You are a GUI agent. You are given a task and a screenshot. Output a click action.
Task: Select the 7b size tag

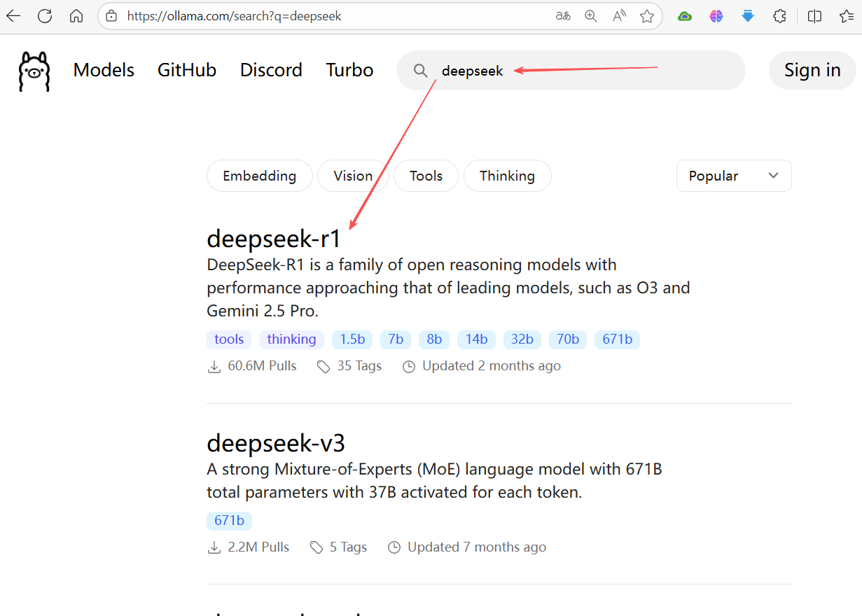396,339
